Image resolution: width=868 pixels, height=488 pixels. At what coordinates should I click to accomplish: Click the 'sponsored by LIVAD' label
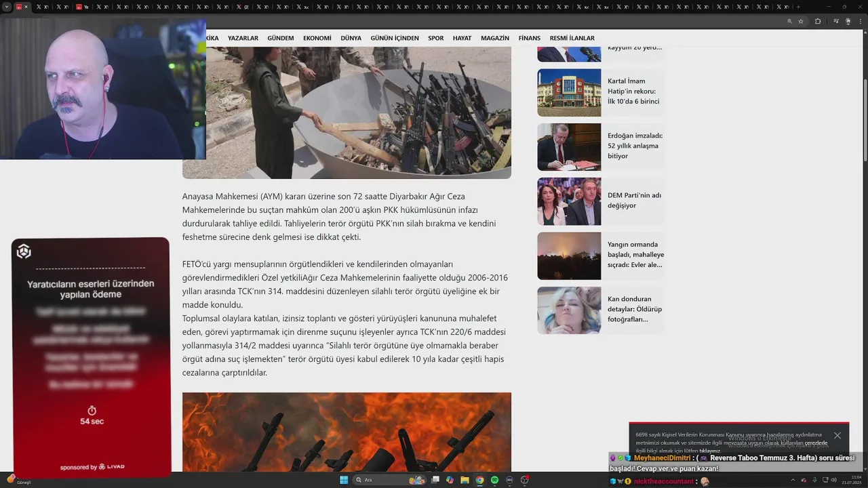click(x=92, y=467)
